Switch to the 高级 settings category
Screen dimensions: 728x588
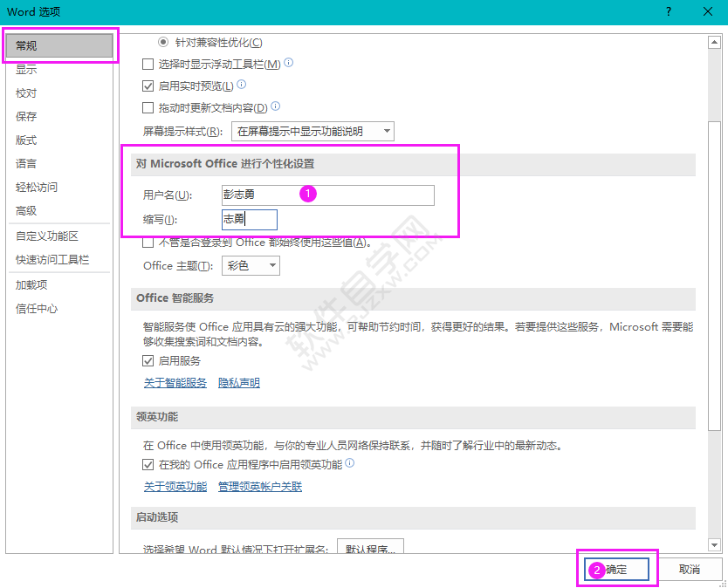pyautogui.click(x=26, y=210)
